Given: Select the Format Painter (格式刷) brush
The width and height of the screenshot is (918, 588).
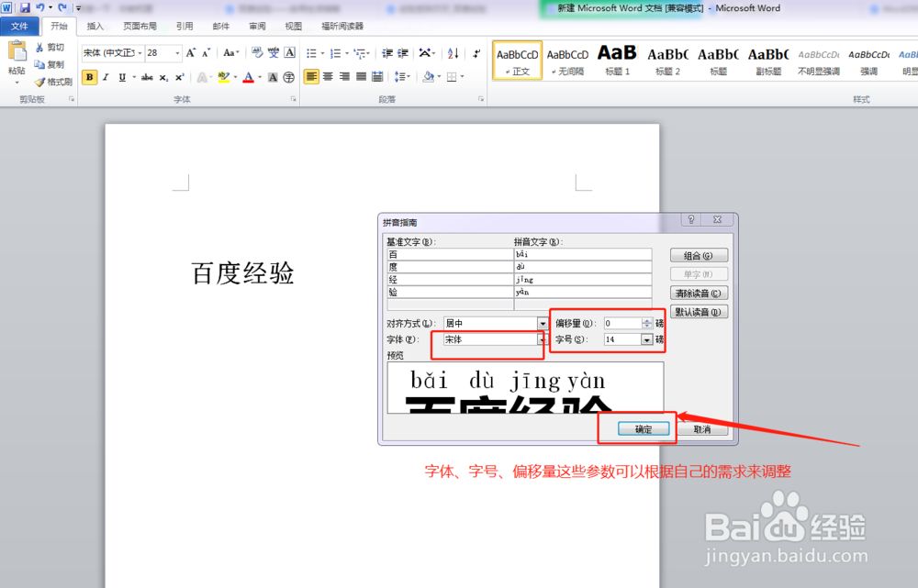Looking at the screenshot, I should 53,82.
